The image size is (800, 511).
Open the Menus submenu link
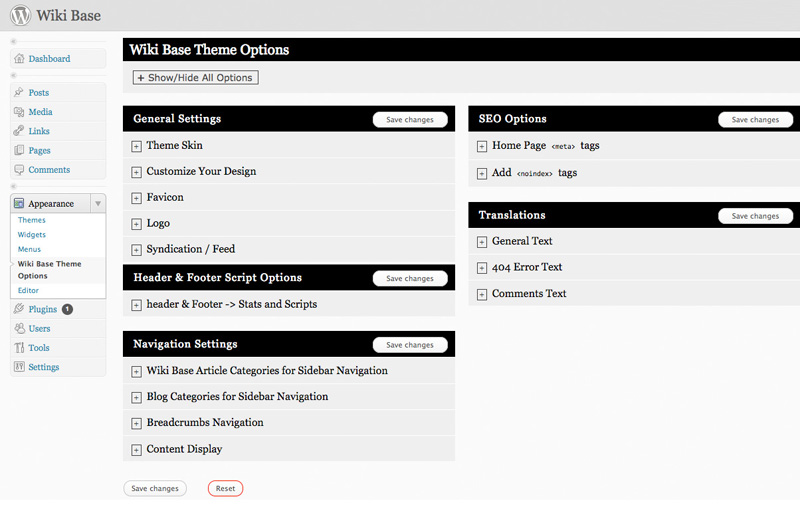pos(29,249)
